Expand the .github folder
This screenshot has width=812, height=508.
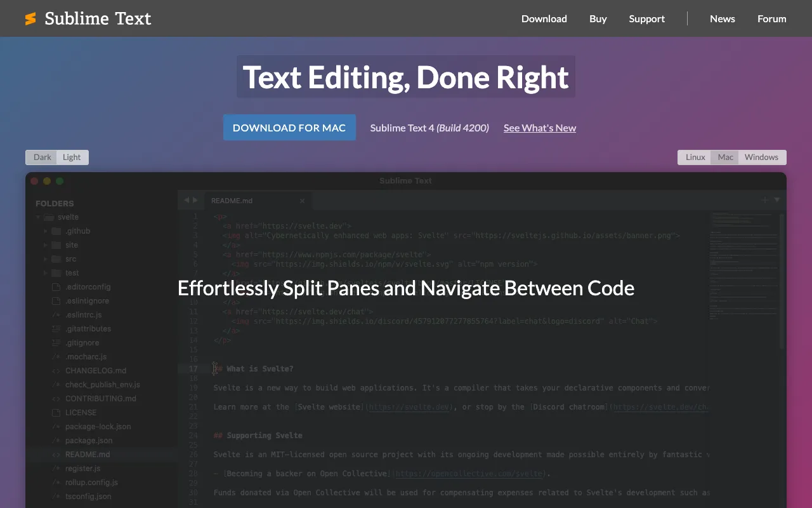point(44,231)
